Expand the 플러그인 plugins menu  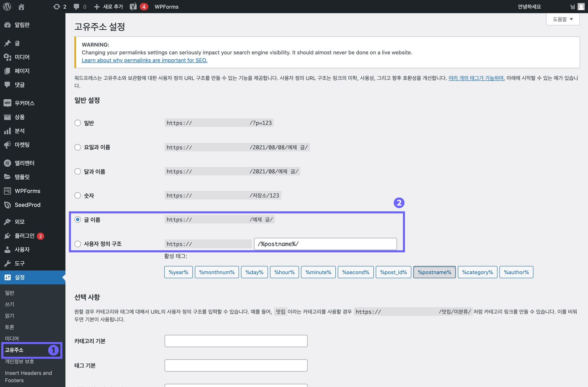(x=24, y=236)
